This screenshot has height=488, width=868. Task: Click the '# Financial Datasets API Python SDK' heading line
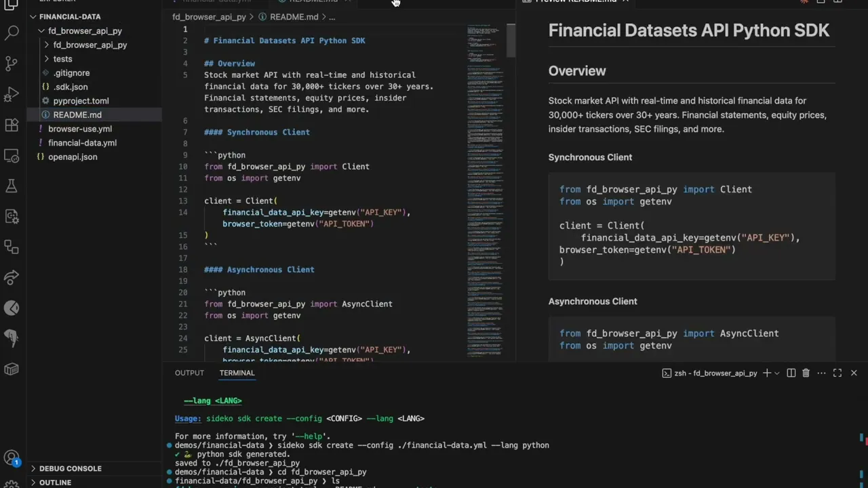(x=284, y=41)
